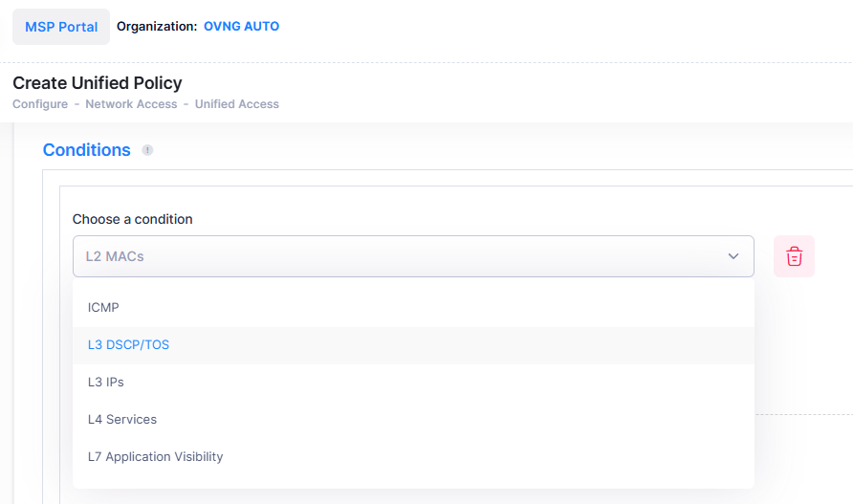Click the Choose a condition label
This screenshot has width=853, height=504.
(133, 219)
